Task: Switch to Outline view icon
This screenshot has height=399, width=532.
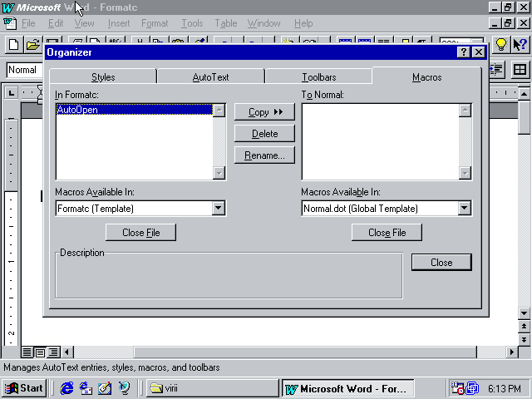Action: [x=53, y=352]
